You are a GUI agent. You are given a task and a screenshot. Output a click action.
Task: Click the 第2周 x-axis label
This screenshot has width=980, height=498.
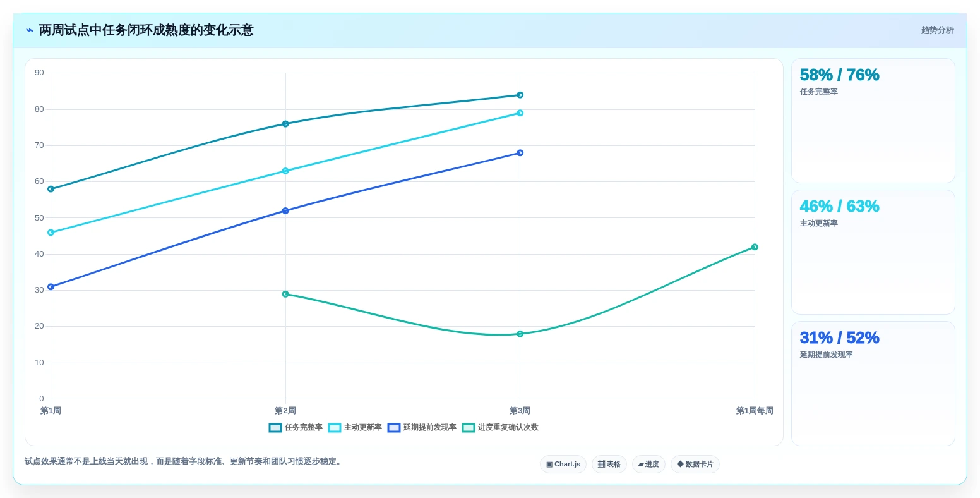point(285,411)
